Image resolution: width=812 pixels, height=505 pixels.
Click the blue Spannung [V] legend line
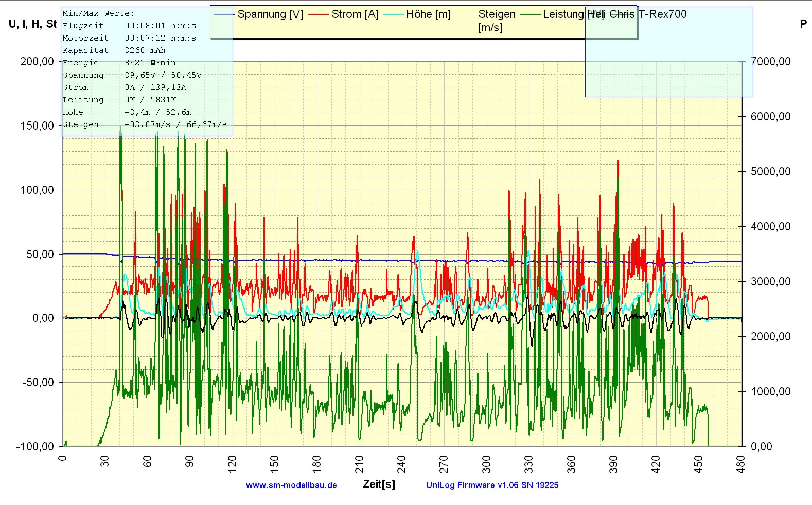point(224,14)
